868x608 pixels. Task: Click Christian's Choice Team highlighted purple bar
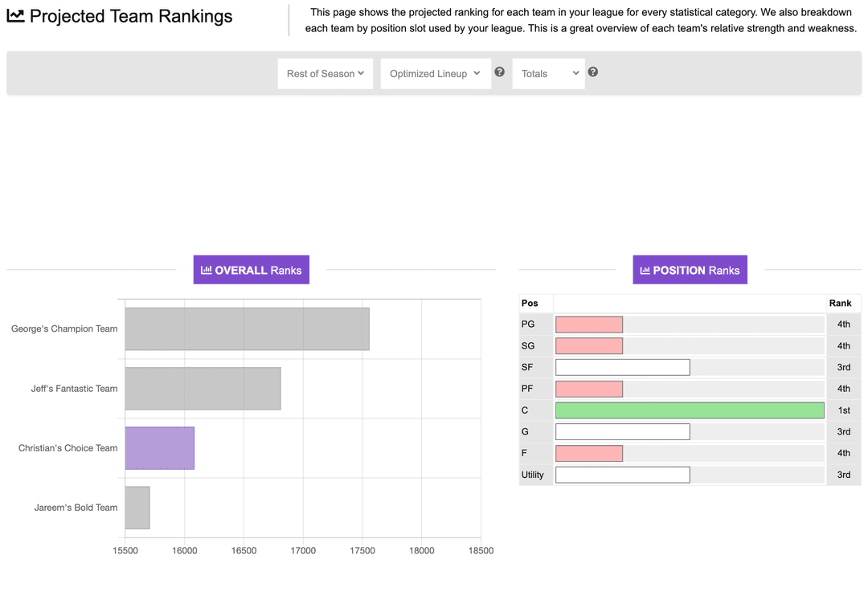(158, 447)
